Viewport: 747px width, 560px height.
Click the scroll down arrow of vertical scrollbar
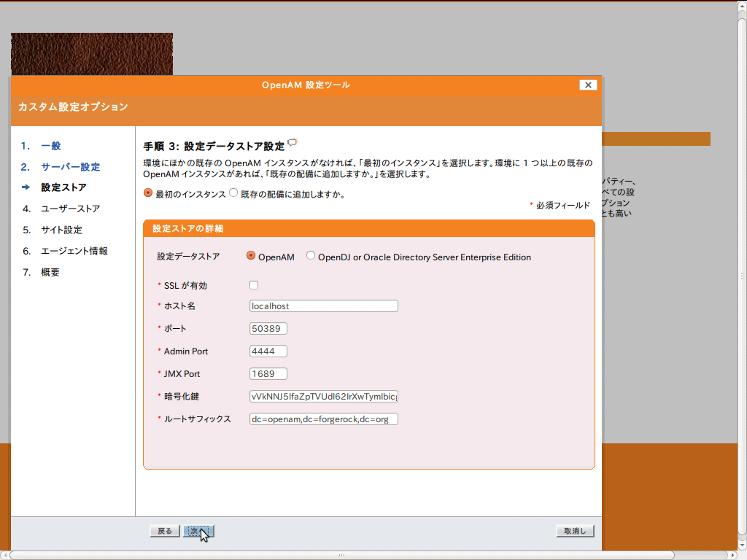tap(742, 545)
